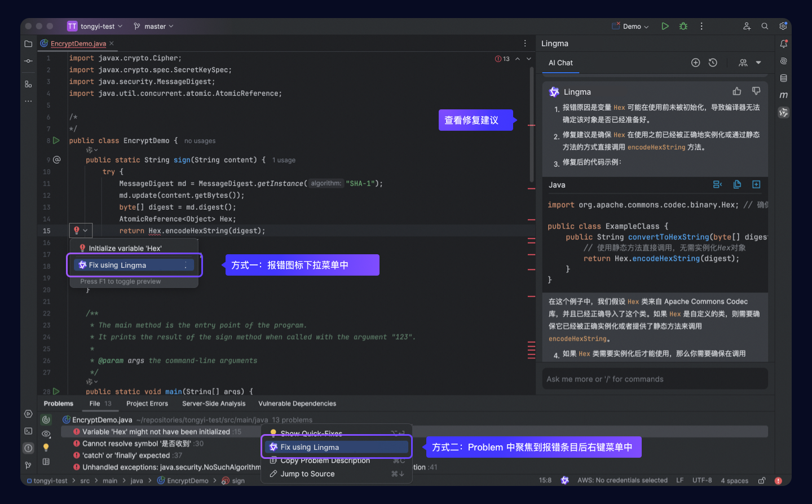This screenshot has width=812, height=504.
Task: Open the Fix using Lingma submenu dots
Action: coord(186,265)
